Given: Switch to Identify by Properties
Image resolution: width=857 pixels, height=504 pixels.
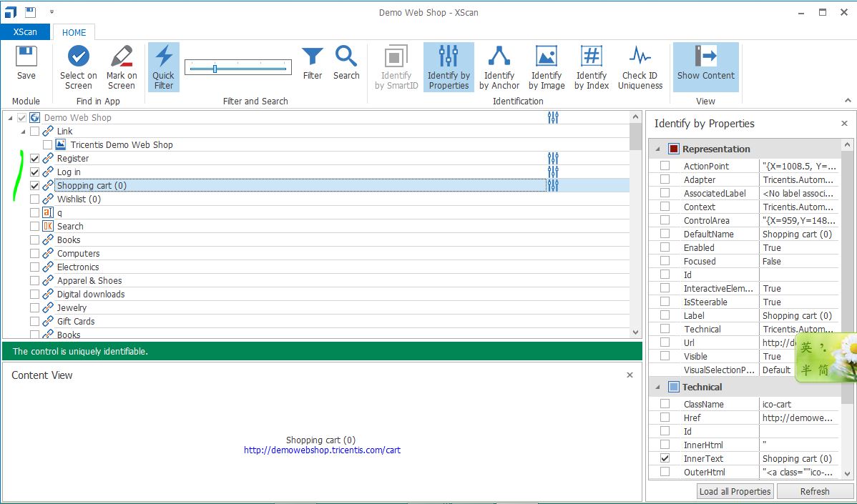Looking at the screenshot, I should (x=449, y=68).
